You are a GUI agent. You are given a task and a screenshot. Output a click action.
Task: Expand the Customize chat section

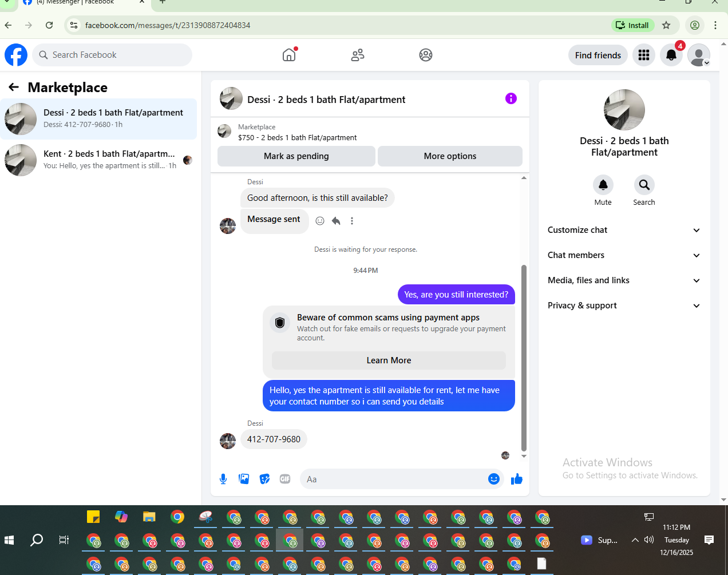coord(624,230)
